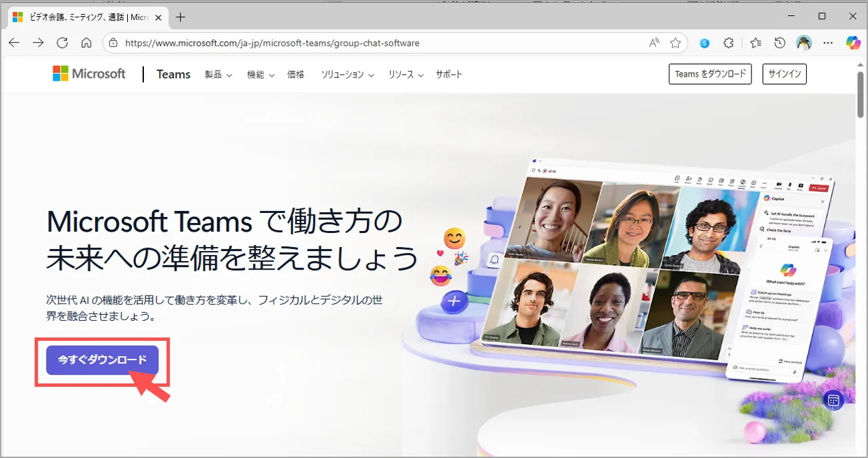
Task: Click the Read Aloud icon in address bar
Action: [654, 43]
